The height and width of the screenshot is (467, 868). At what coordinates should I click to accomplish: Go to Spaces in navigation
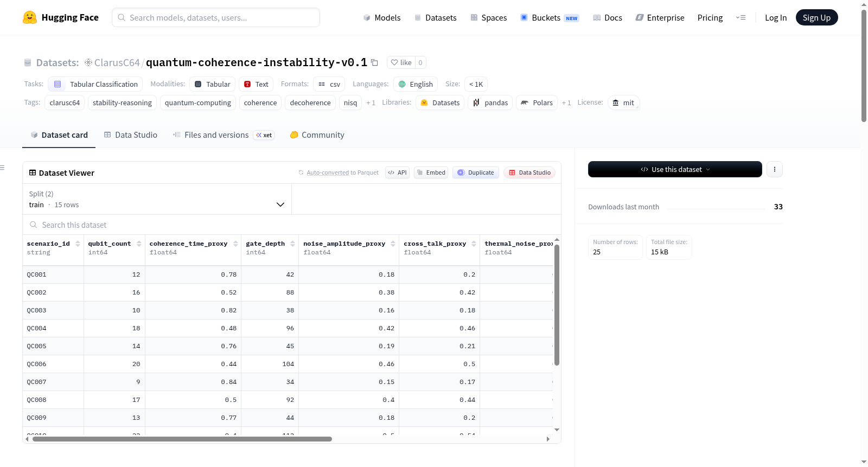pyautogui.click(x=488, y=17)
